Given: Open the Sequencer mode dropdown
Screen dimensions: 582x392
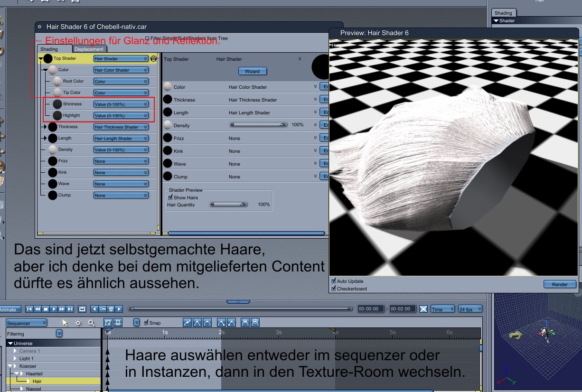Looking at the screenshot, I should [27, 323].
